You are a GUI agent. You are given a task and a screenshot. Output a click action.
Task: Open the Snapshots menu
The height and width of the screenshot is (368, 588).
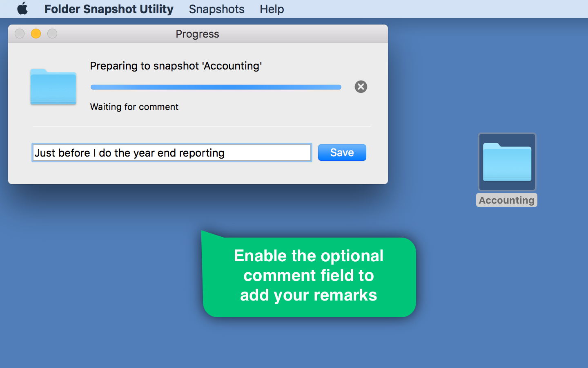(216, 9)
